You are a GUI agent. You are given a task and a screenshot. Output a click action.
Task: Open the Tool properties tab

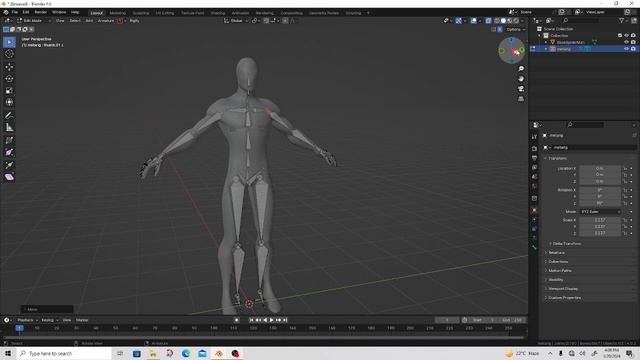[534, 137]
